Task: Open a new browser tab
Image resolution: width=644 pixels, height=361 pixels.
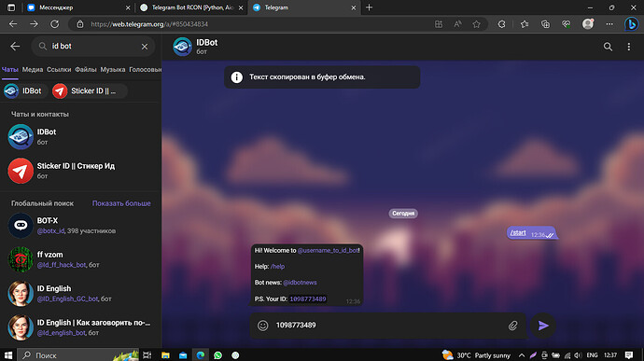Action: click(x=370, y=7)
